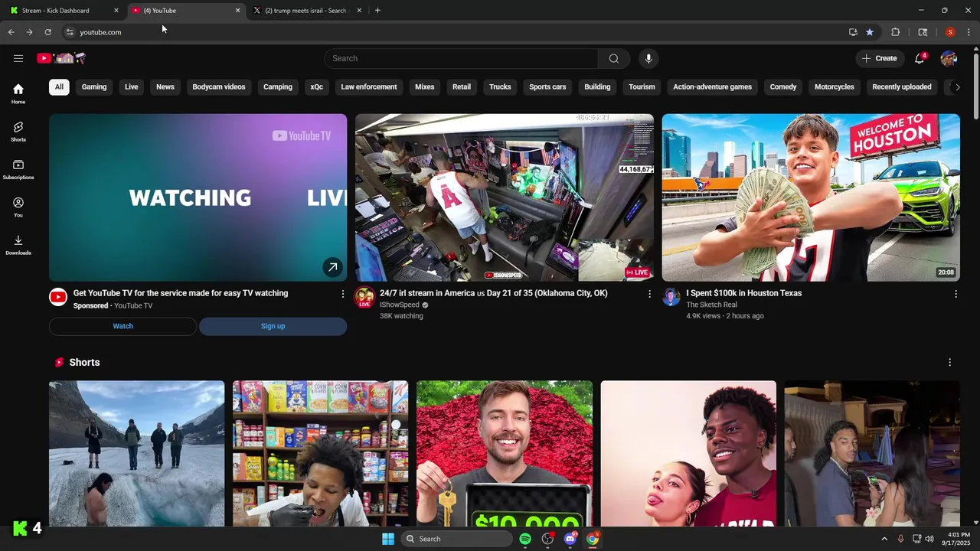Open the IShowSpeed channel name link
The height and width of the screenshot is (551, 980).
(400, 305)
